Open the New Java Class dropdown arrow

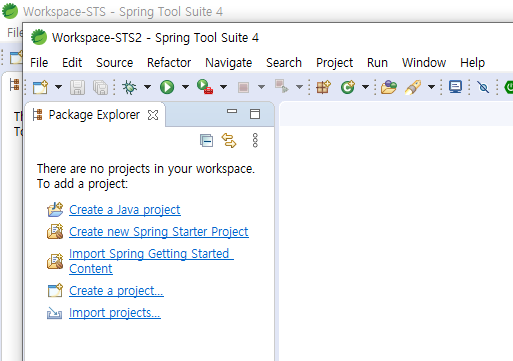pos(366,87)
